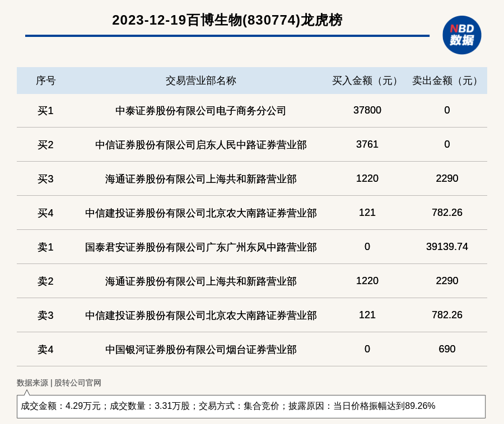Select 中信建投 branch name in 卖3 row

pyautogui.click(x=201, y=315)
